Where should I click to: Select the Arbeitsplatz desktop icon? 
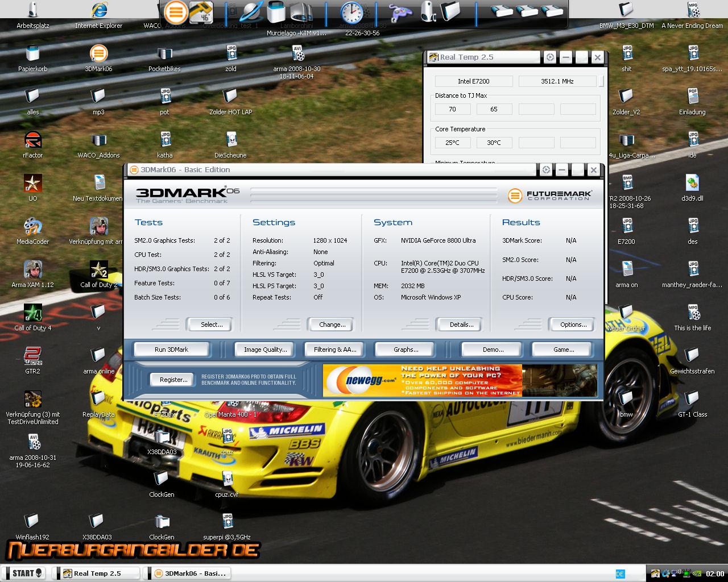point(33,15)
